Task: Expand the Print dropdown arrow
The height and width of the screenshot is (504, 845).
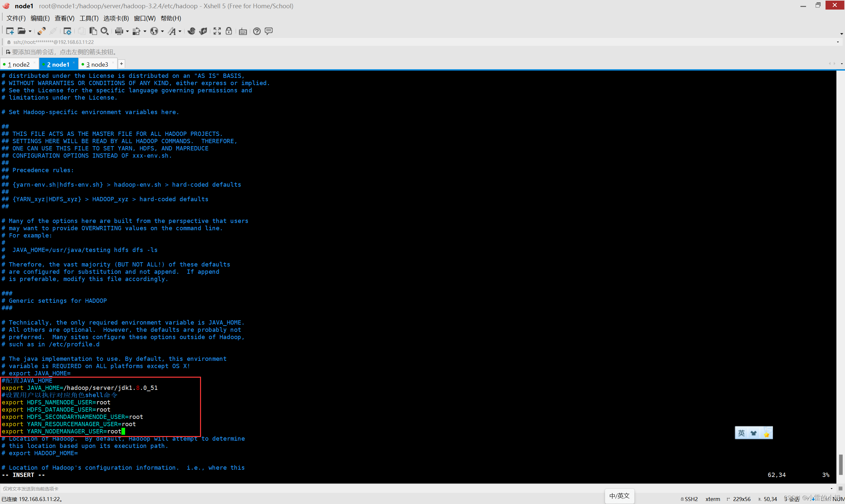Action: [x=127, y=31]
